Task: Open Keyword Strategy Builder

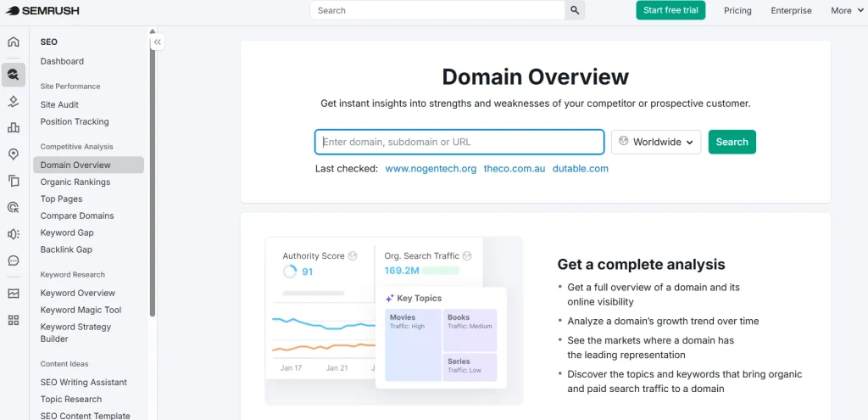Action: click(75, 333)
